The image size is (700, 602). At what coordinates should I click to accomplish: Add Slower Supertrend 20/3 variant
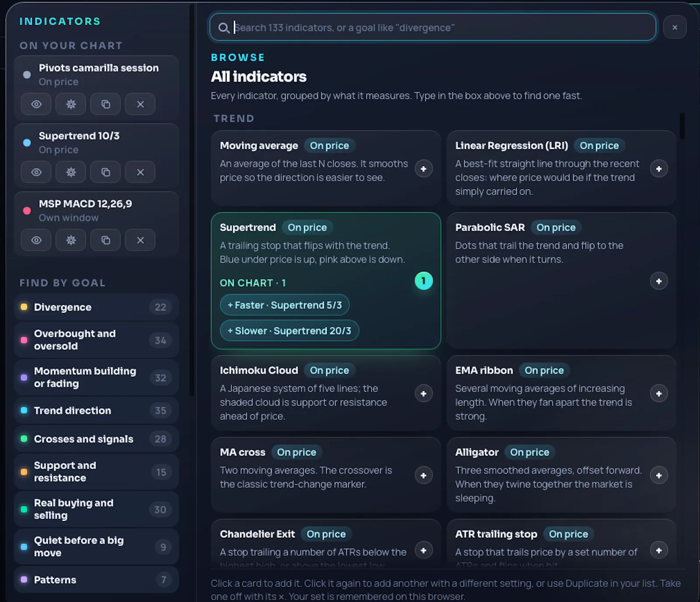(x=289, y=331)
